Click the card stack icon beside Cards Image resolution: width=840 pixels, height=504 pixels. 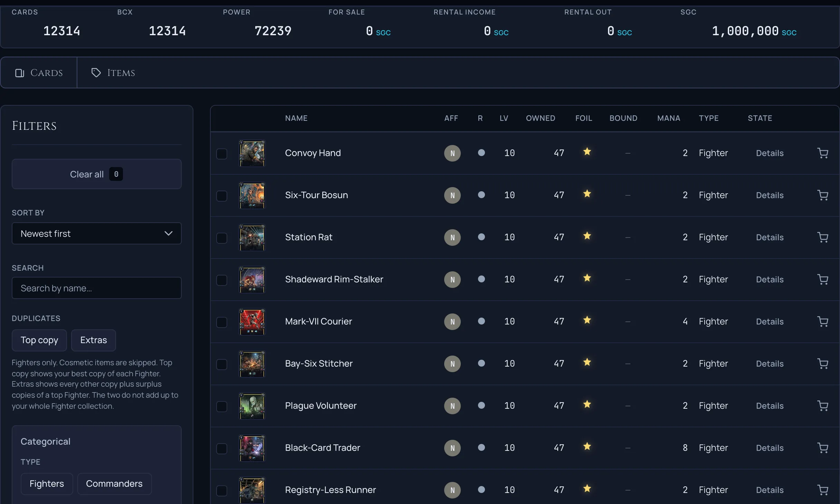tap(20, 73)
